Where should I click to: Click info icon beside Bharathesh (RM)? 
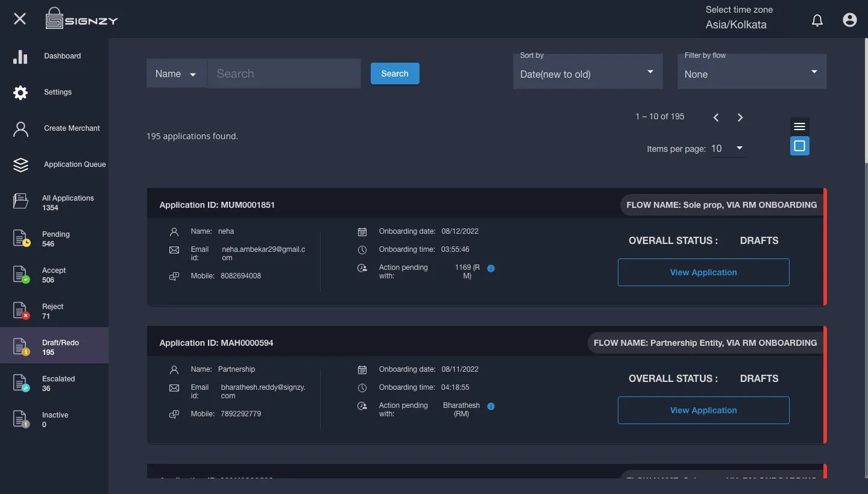point(491,406)
